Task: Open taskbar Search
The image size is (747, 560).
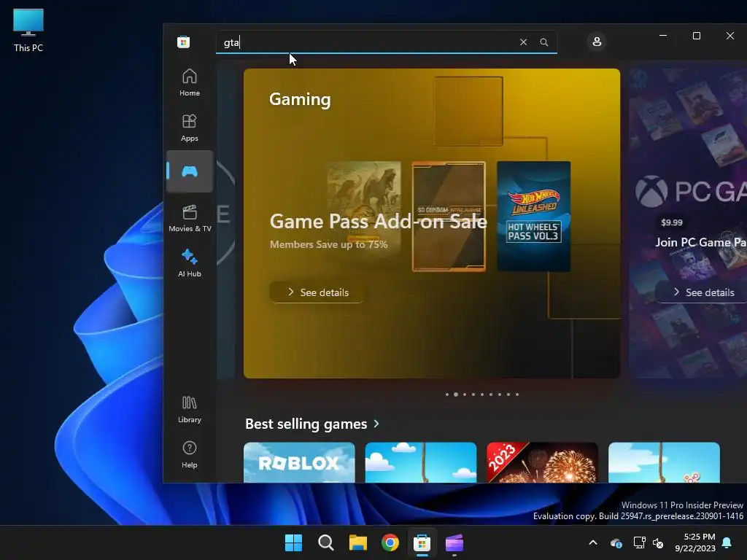Action: click(326, 542)
